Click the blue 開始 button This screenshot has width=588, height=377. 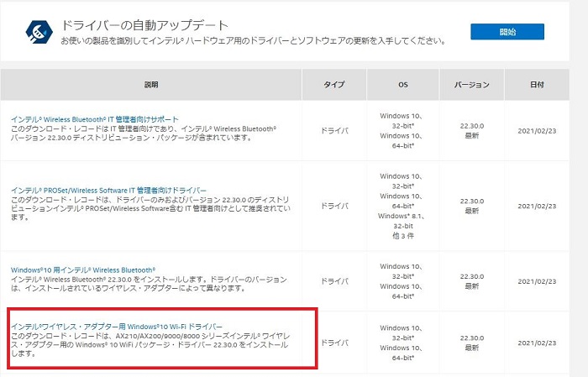coord(507,31)
